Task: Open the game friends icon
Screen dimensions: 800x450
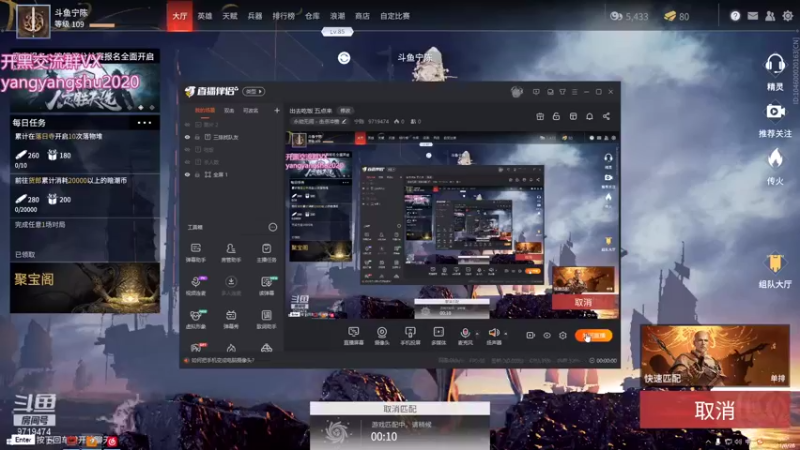Action: 770,16
